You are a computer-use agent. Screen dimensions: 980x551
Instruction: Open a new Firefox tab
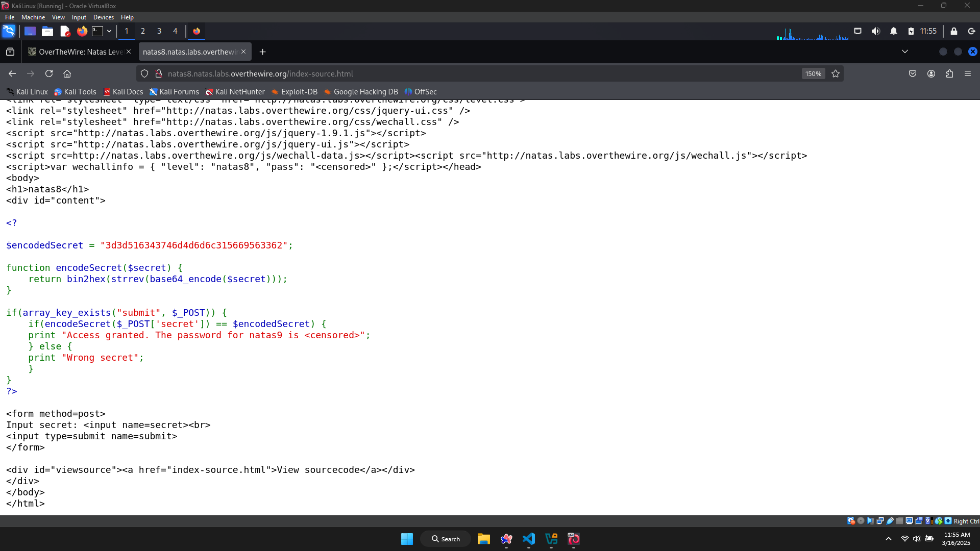(x=262, y=52)
